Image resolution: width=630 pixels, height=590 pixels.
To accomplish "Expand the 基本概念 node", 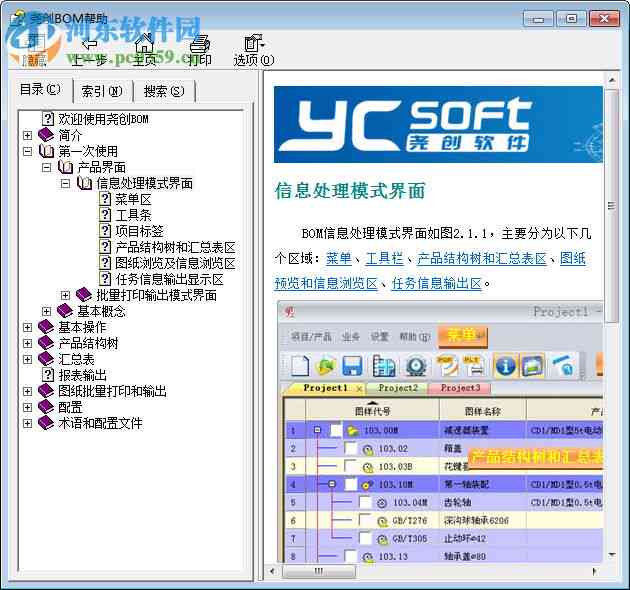I will 47,311.
